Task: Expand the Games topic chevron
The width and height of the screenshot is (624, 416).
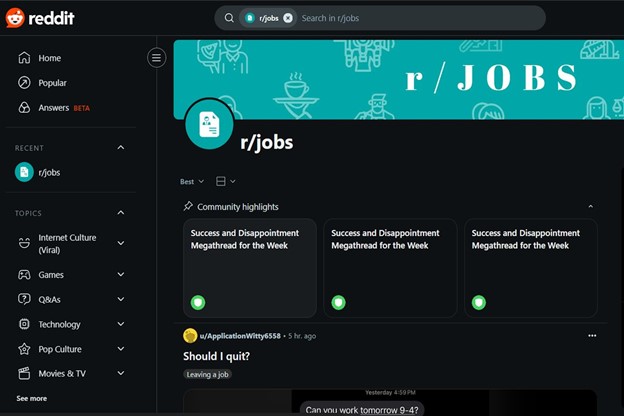Action: pyautogui.click(x=121, y=274)
